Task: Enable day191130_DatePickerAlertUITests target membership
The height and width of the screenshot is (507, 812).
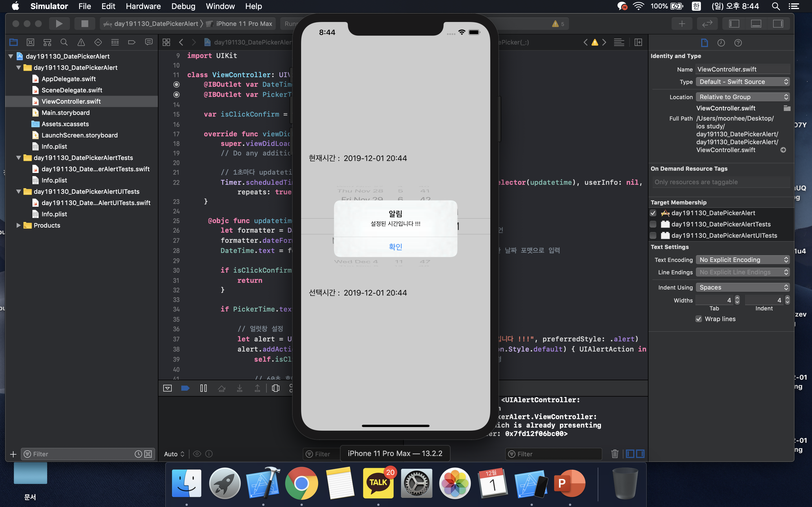Action: pos(653,235)
